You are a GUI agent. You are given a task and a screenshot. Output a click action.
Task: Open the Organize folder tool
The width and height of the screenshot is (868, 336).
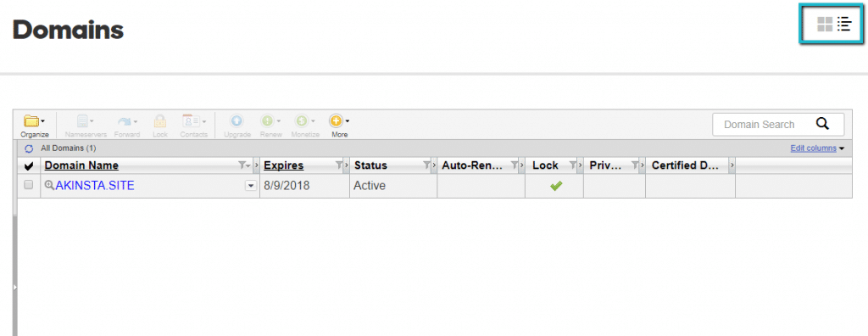click(x=34, y=126)
